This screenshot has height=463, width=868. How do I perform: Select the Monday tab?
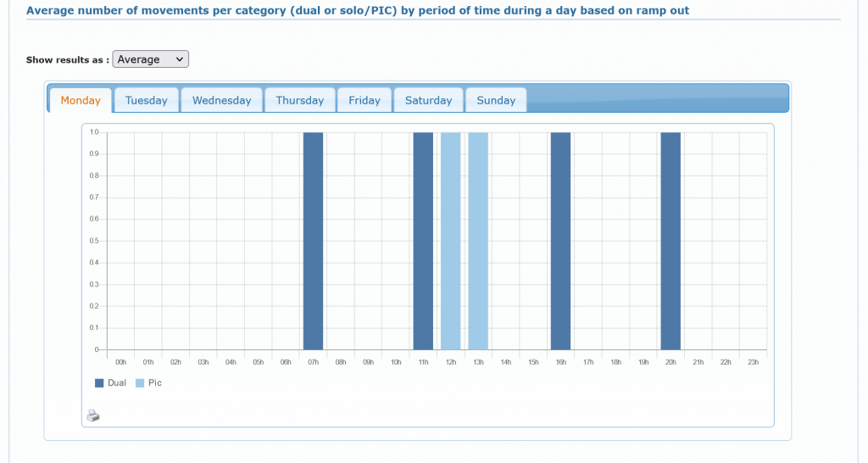81,100
